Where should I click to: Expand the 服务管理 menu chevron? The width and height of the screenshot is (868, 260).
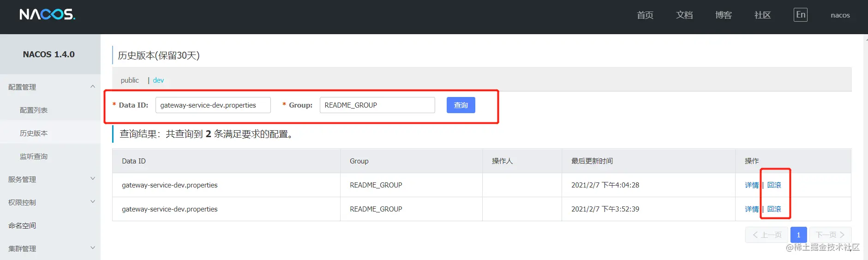(x=93, y=179)
